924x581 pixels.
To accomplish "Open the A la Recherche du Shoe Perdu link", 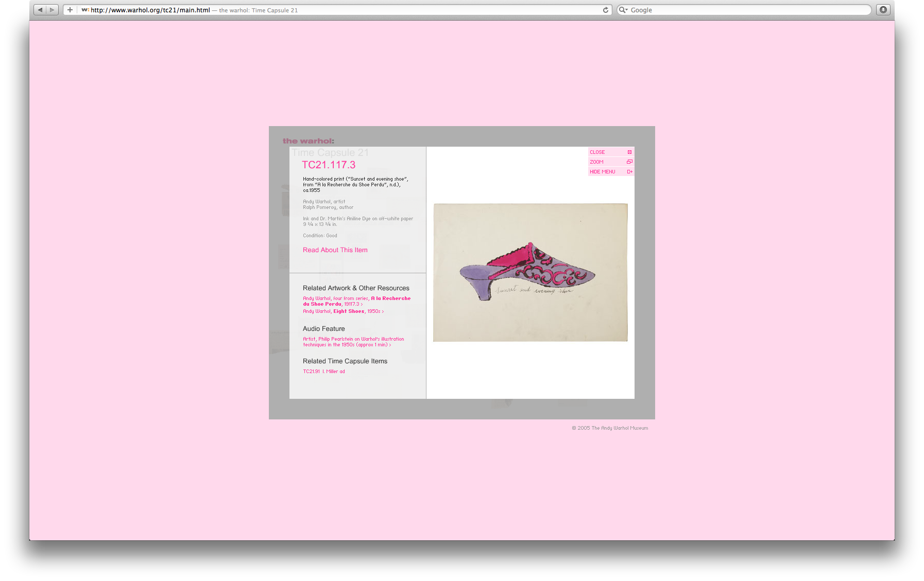I will (x=356, y=301).
